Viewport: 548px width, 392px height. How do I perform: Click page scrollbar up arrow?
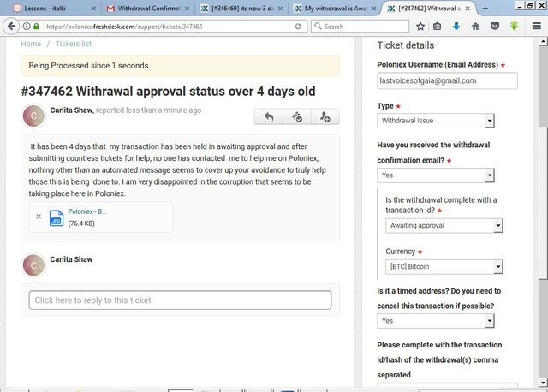543,42
